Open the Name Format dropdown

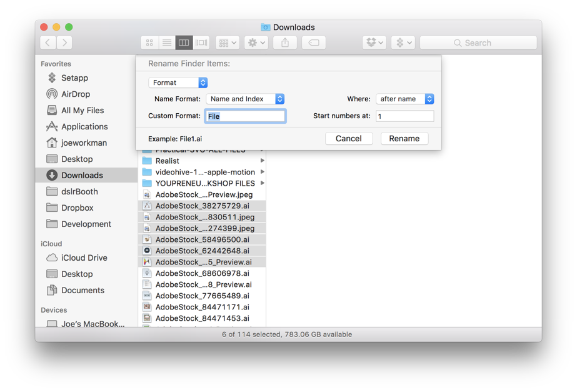[245, 99]
